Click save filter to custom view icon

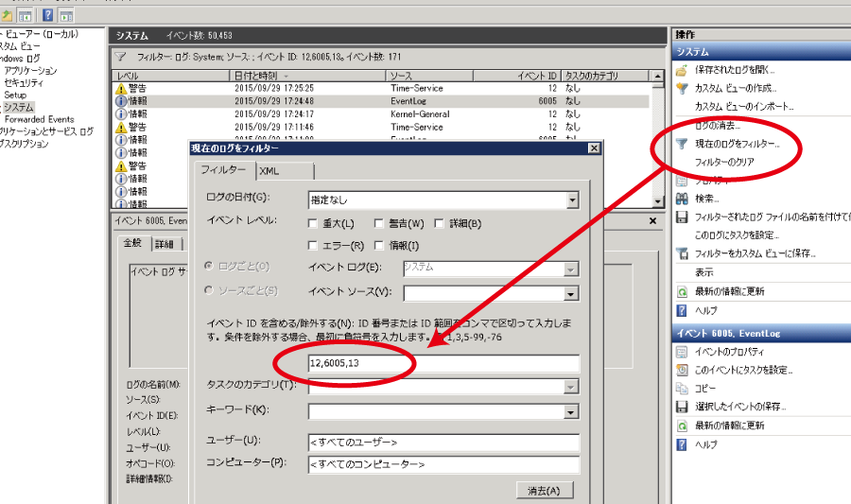pyautogui.click(x=682, y=253)
